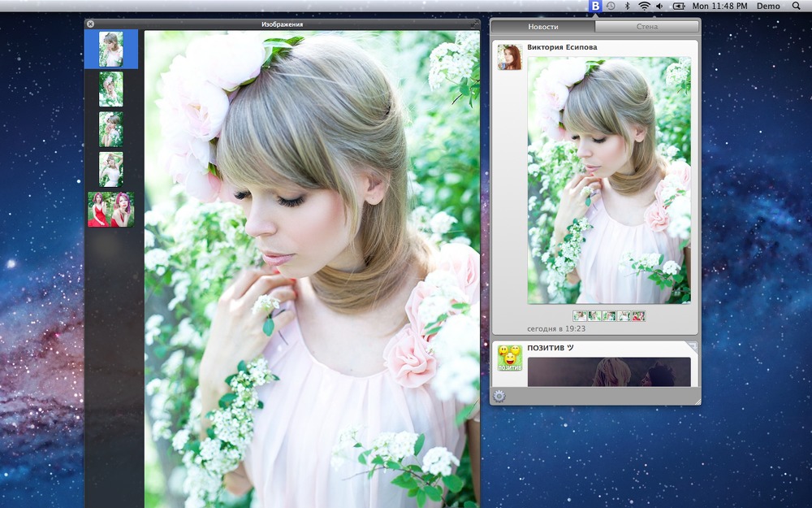This screenshot has height=508, width=812.
Task: Open settings via the gear icon
Action: click(499, 397)
